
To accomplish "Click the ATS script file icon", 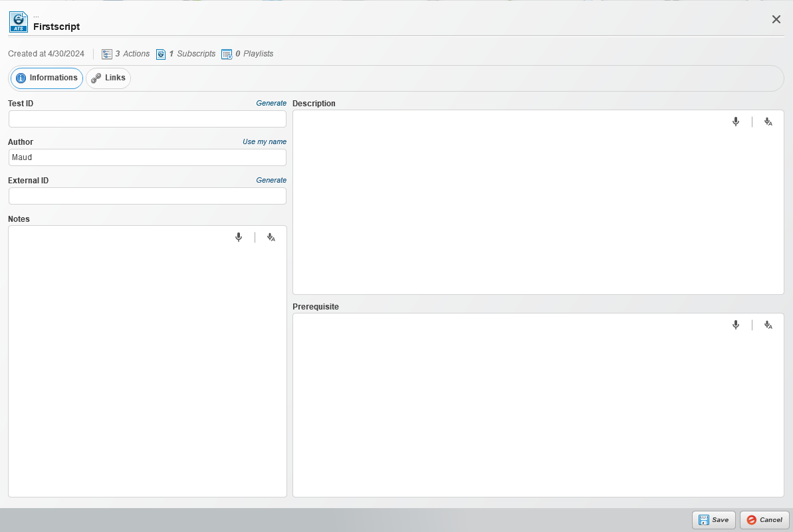I will [x=18, y=22].
